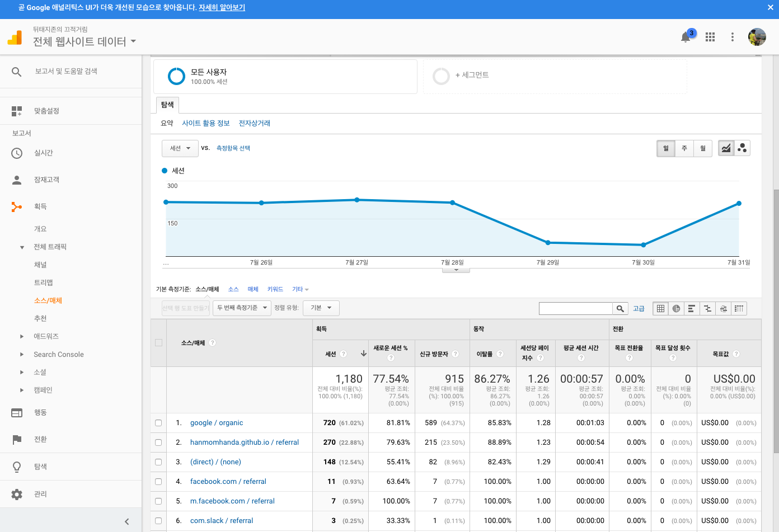Viewport: 779px width, 532px height.
Task: Open 채널 in the sidebar
Action: pos(40,265)
